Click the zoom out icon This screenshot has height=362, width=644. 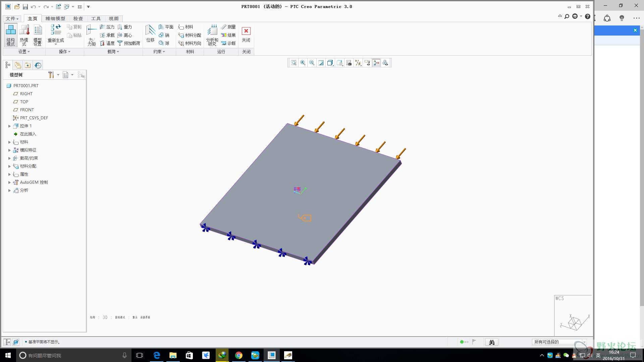(x=312, y=63)
